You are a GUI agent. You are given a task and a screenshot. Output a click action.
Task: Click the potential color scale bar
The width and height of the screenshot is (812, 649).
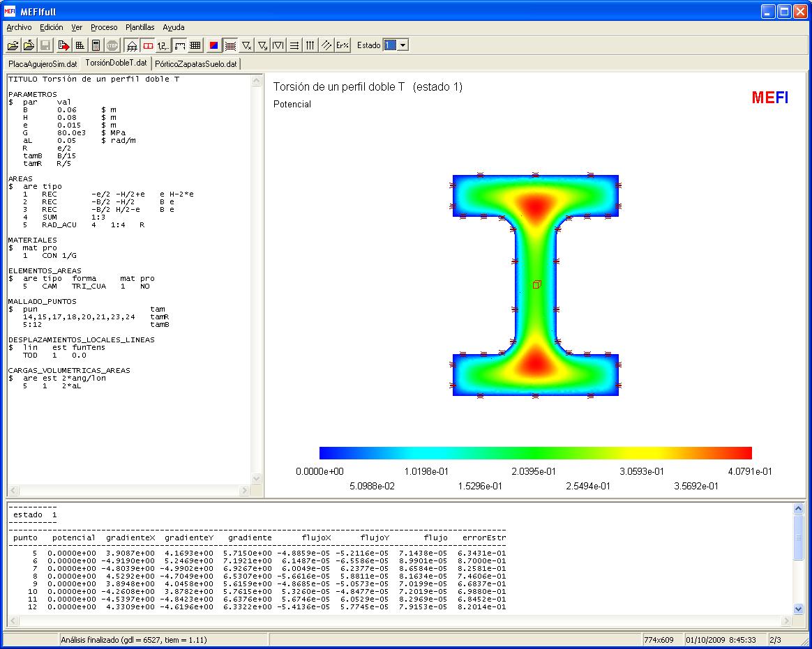pyautogui.click(x=536, y=453)
